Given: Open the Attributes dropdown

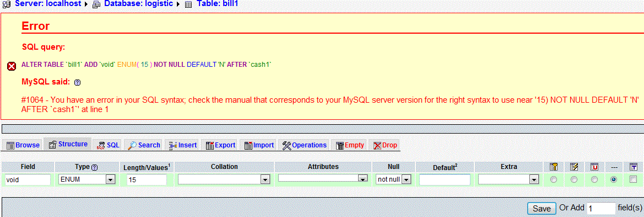Looking at the screenshot, I should [x=323, y=178].
